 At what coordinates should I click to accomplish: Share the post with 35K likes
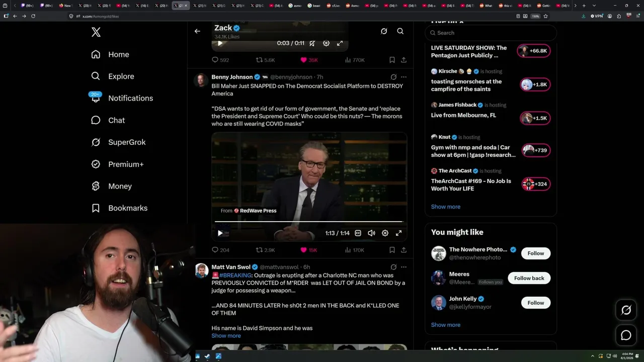(x=404, y=60)
